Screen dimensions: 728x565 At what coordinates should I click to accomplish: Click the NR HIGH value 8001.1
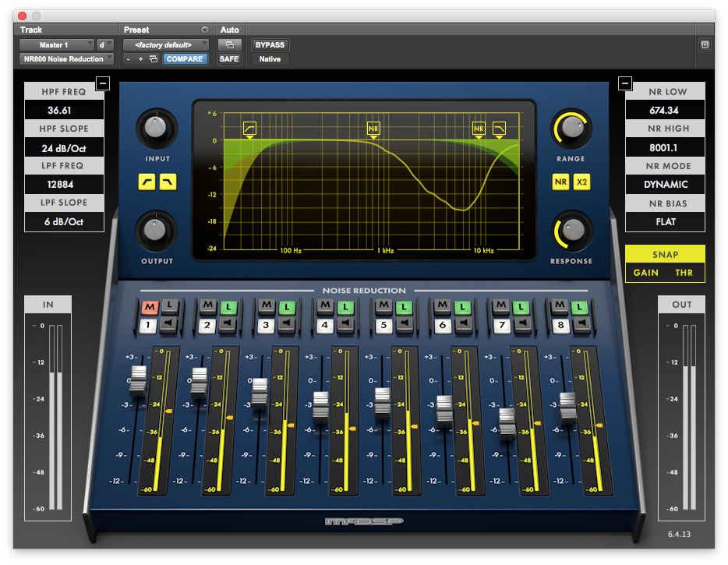click(x=666, y=147)
